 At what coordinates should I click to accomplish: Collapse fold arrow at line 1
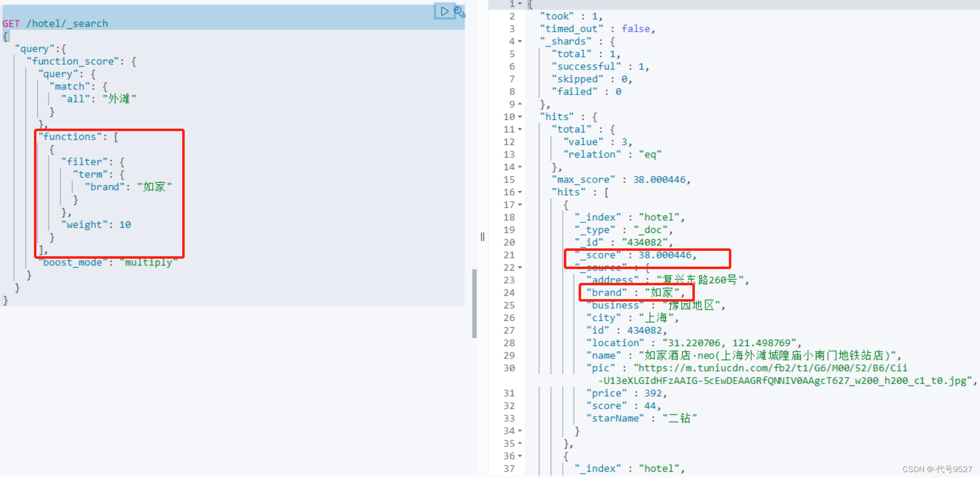(520, 4)
